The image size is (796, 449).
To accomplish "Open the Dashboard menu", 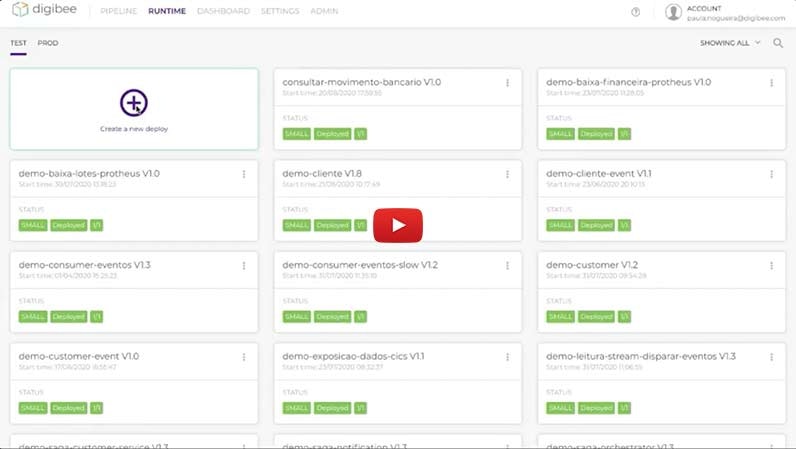I will pos(223,11).
